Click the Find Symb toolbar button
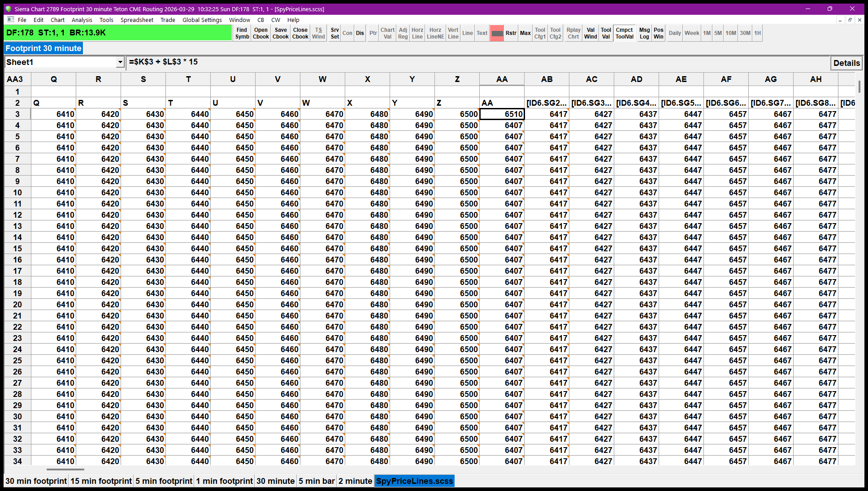This screenshot has width=868, height=491. tap(242, 33)
